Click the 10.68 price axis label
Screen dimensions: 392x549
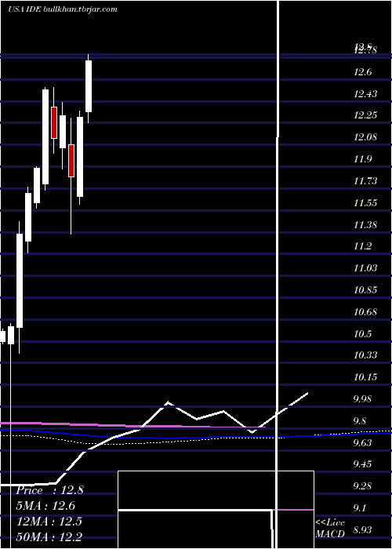pos(366,311)
